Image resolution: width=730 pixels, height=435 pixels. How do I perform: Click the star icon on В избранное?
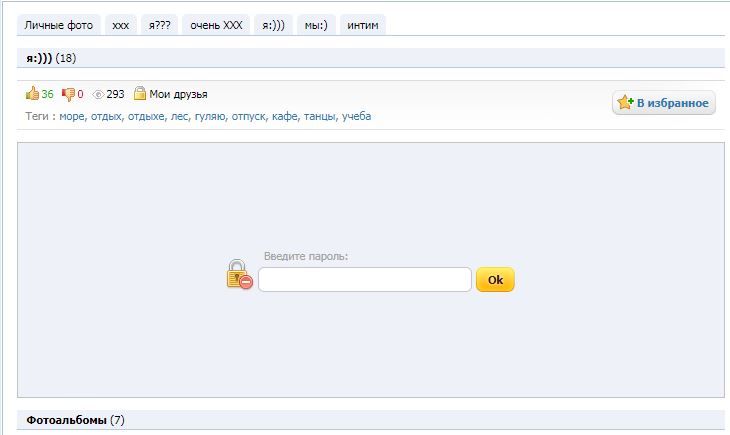click(626, 103)
